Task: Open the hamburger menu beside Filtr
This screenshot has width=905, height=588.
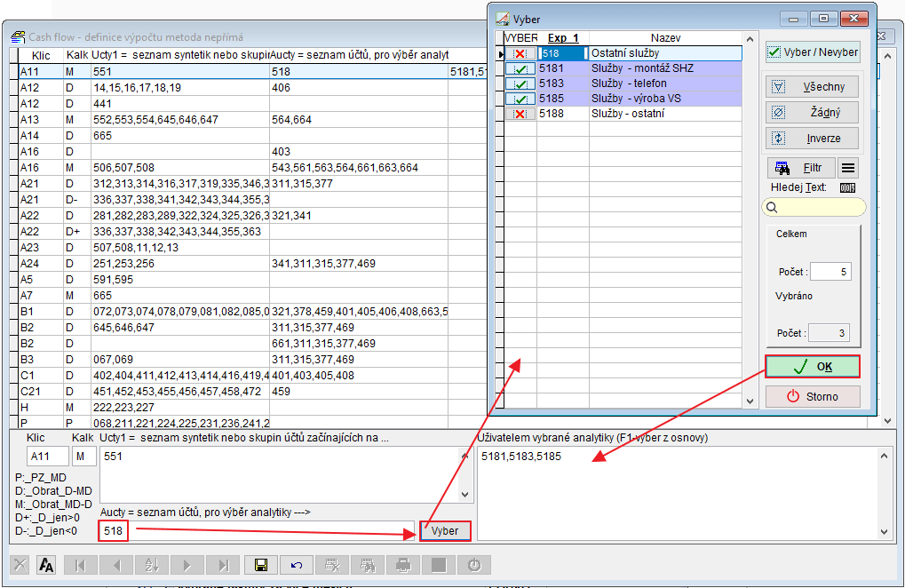Action: point(848,168)
